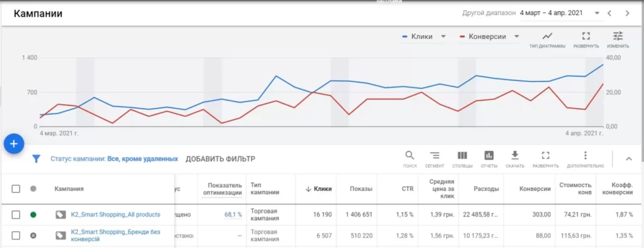The height and width of the screenshot is (248, 644).
Task: Click the 1,87 % conversion rate cell
Action: 625,214
